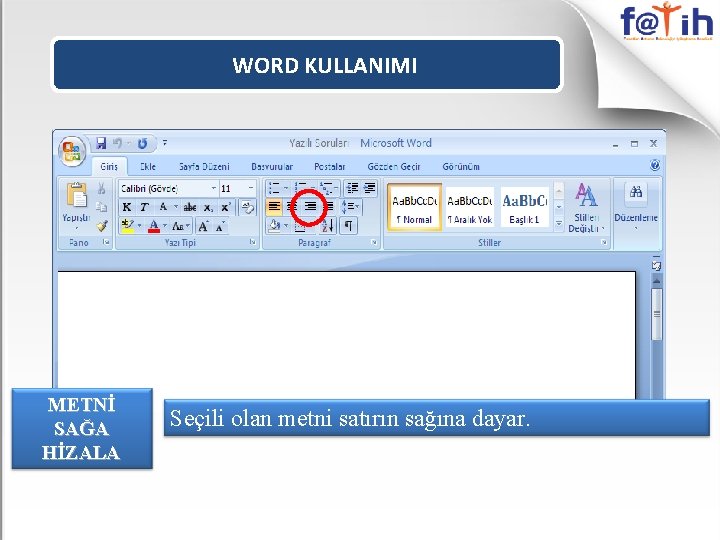The image size is (720, 540).
Task: Grow the font size
Action: 203,226
